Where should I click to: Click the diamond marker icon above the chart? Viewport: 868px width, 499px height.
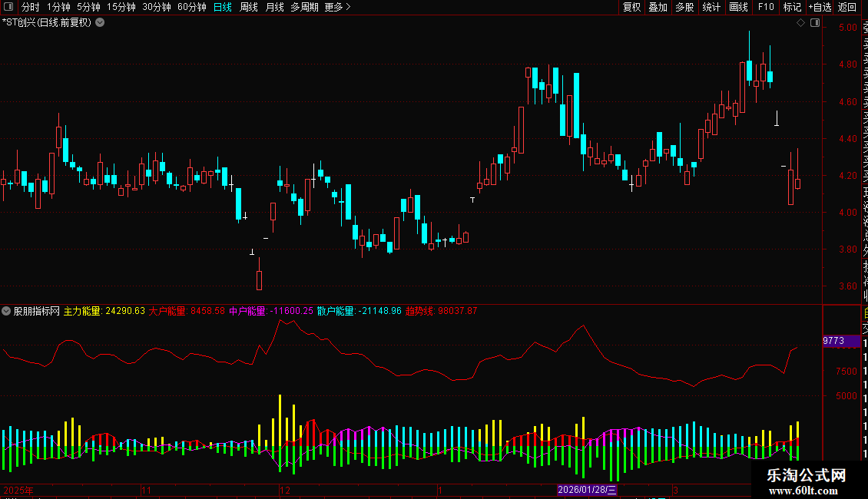tap(800, 23)
